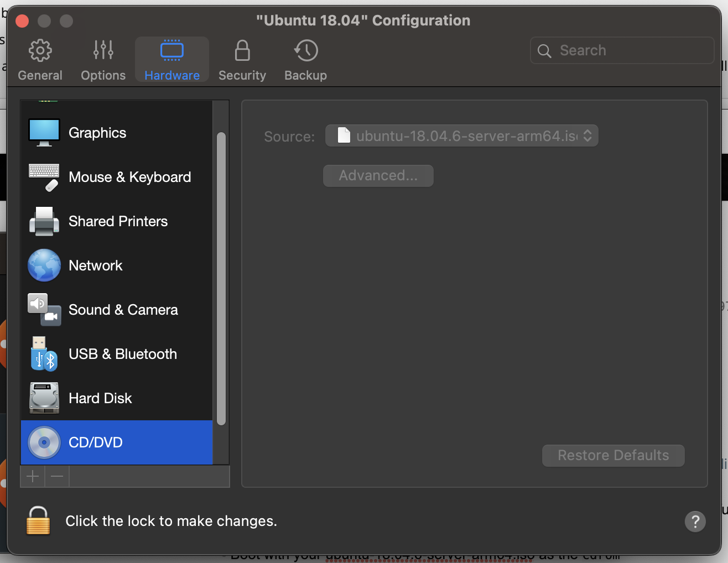This screenshot has width=728, height=563.
Task: Click the CD/DVD disc icon
Action: (x=44, y=442)
